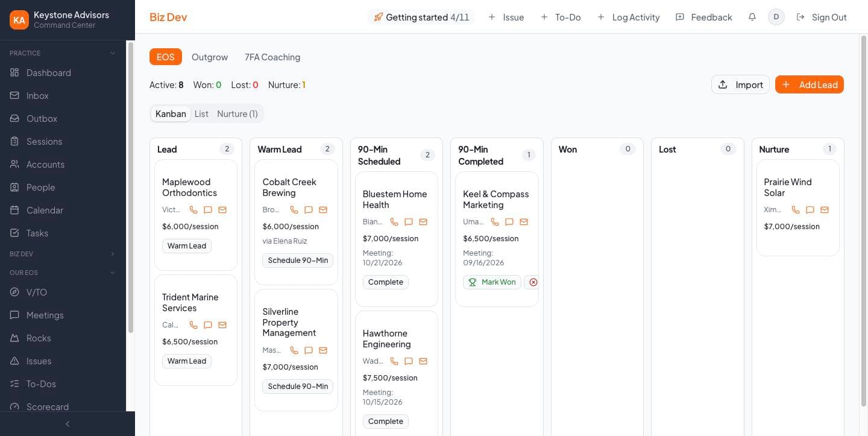
Task: Click Log Activity in the top bar
Action: [628, 17]
